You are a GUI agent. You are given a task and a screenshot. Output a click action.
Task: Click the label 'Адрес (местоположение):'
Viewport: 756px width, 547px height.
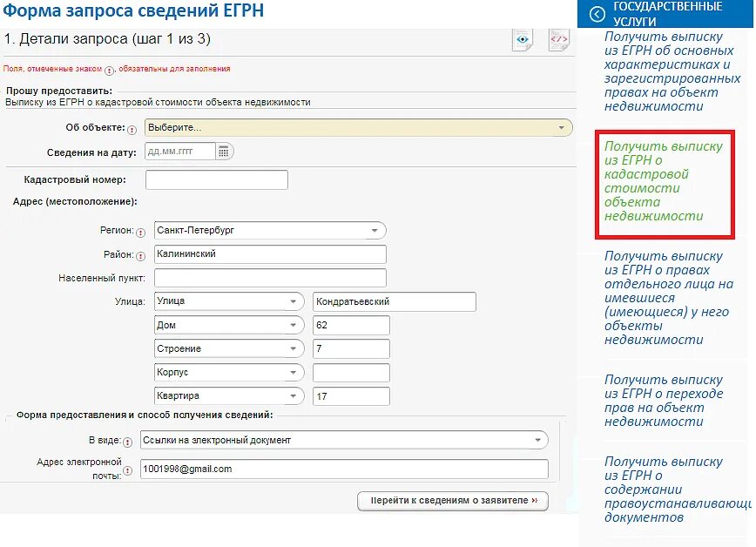point(75,201)
